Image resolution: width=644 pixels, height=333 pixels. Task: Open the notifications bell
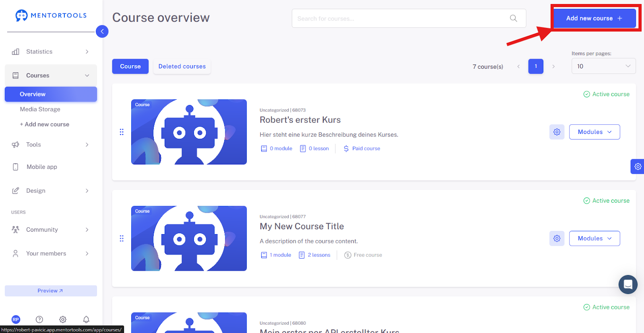coord(86,320)
